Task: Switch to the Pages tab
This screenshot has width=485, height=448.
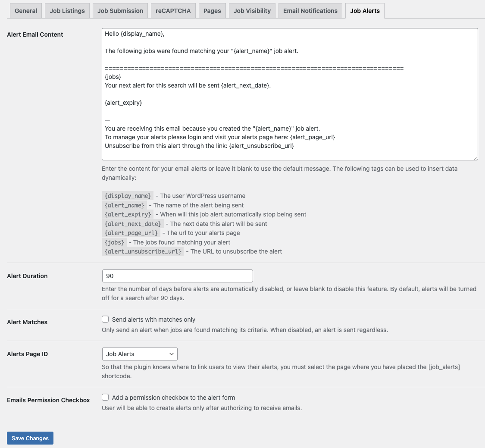Action: click(x=212, y=10)
